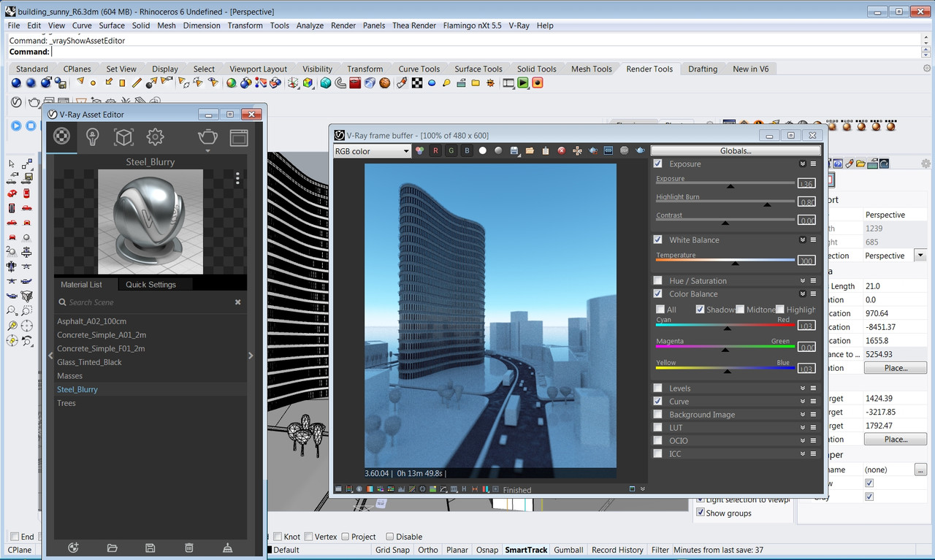The height and width of the screenshot is (560, 935).
Task: Toggle Grid Snap in status bar
Action: click(392, 550)
